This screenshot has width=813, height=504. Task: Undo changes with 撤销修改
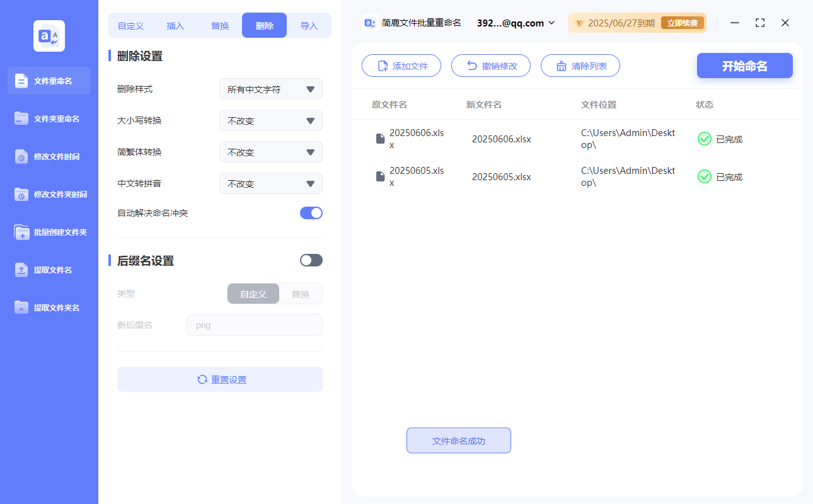click(491, 65)
